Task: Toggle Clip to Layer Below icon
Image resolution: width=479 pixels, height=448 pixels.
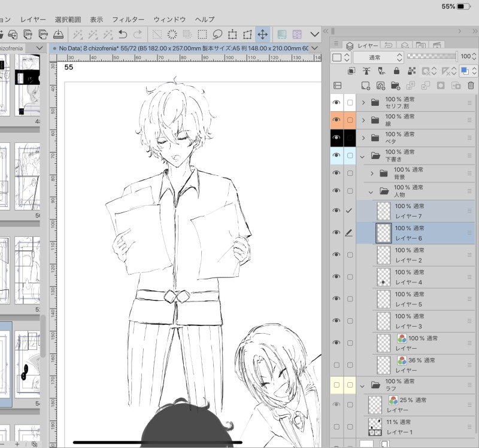Action: pyautogui.click(x=351, y=71)
